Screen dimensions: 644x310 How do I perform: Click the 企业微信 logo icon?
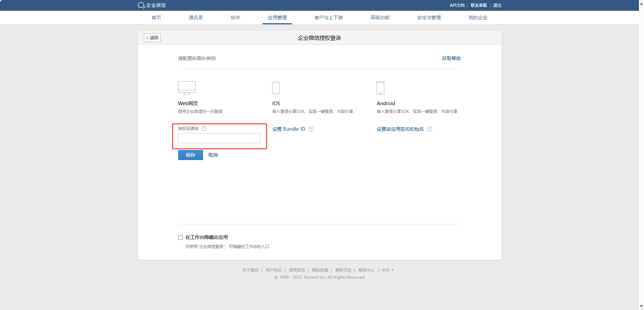click(x=141, y=5)
